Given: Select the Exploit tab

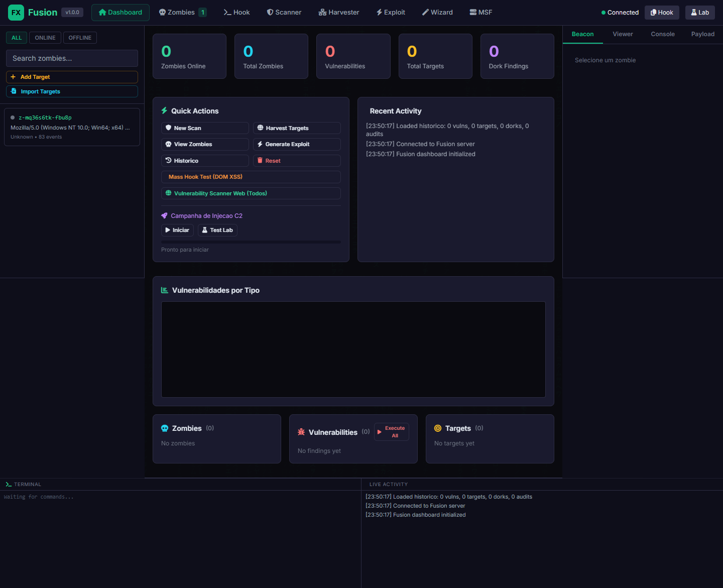Looking at the screenshot, I should pos(391,13).
